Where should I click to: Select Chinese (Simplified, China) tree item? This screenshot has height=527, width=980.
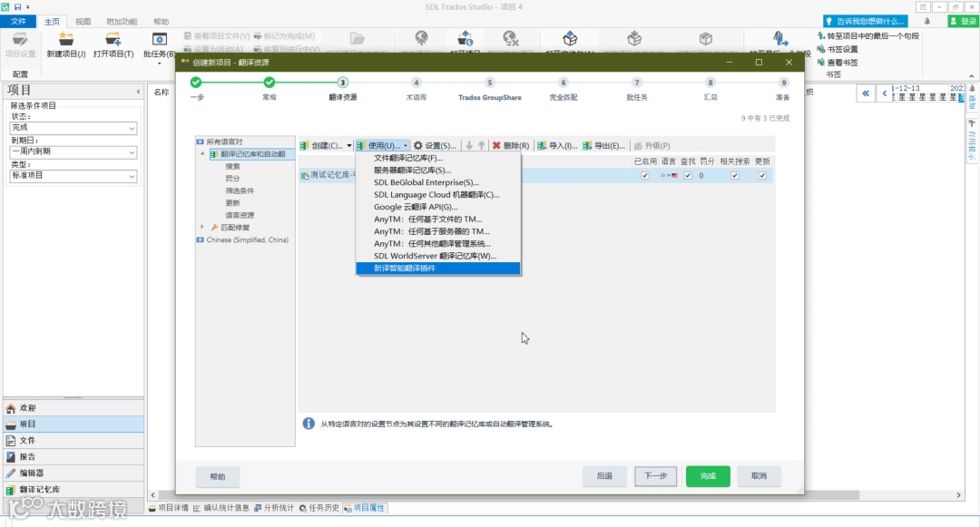(x=247, y=239)
